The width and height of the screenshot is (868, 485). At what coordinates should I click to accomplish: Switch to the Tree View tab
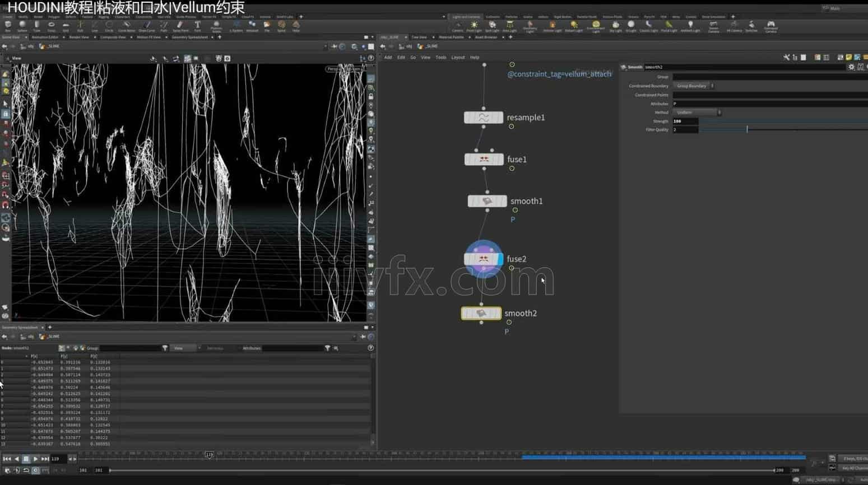[x=419, y=38]
